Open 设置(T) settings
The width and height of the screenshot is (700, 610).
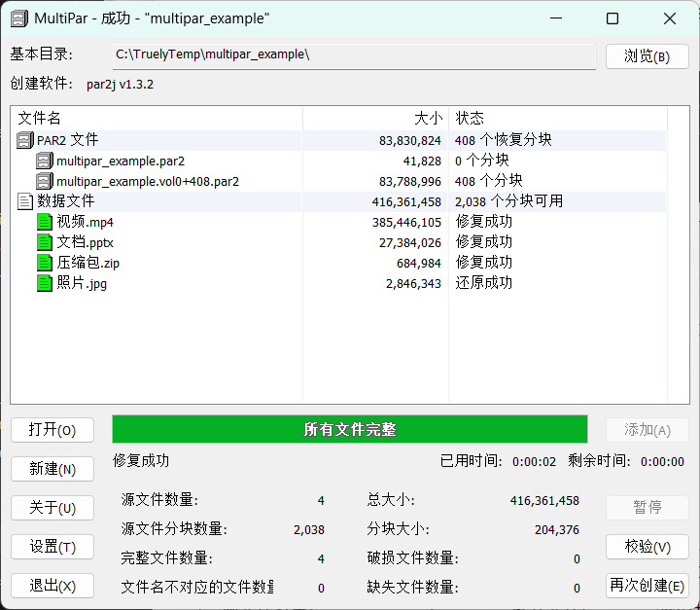pyautogui.click(x=52, y=547)
